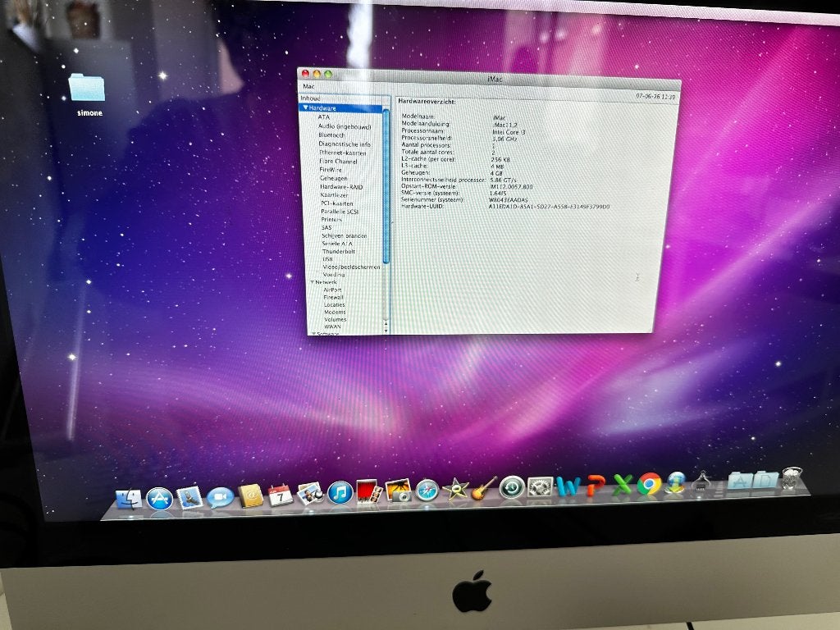Launch Microsoft Excel from dock
This screenshot has height=630, width=840.
coord(622,485)
